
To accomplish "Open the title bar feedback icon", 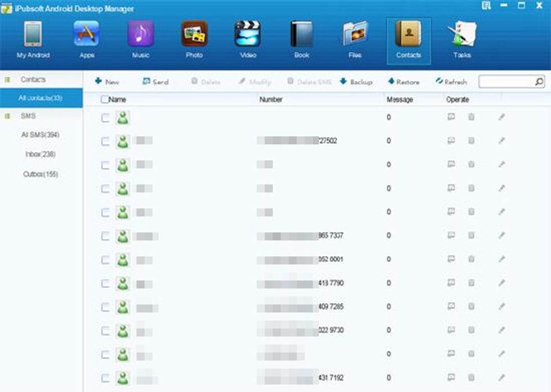I will (x=486, y=5).
